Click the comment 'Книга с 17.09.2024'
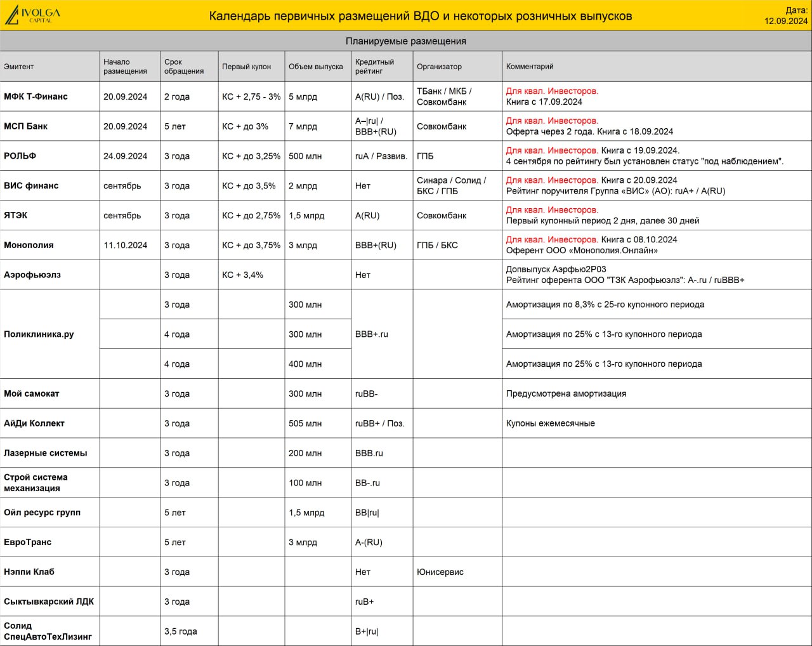 tap(544, 102)
